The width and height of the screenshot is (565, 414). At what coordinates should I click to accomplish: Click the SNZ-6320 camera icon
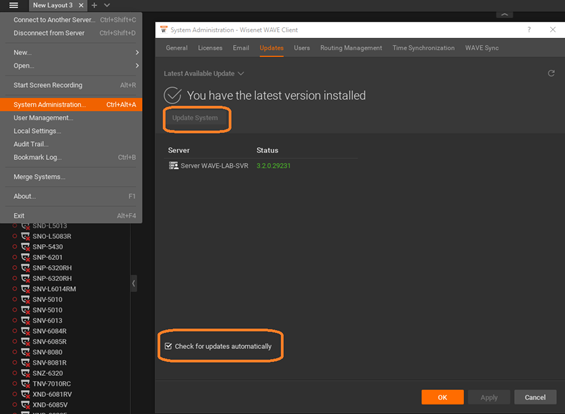25,373
